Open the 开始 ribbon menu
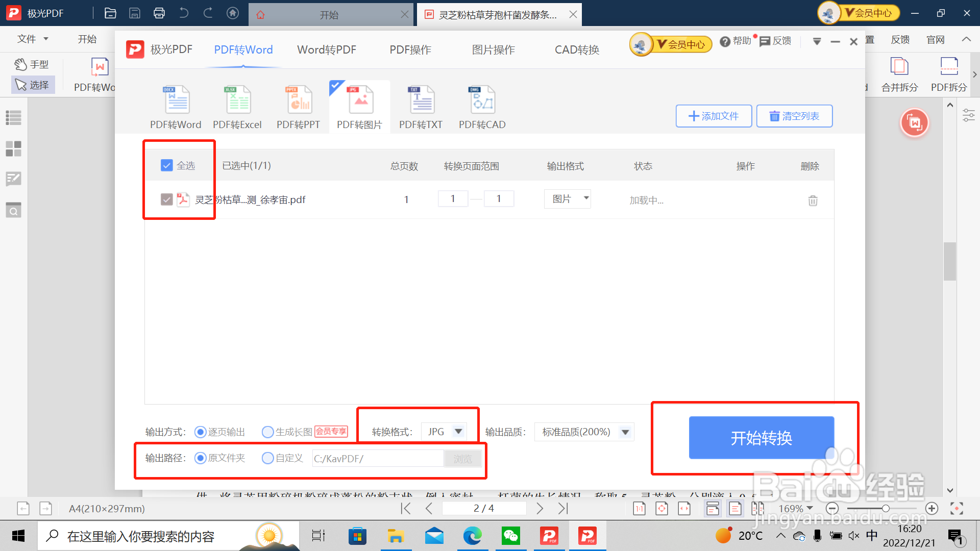Screen dimensions: 980x551 point(87,39)
